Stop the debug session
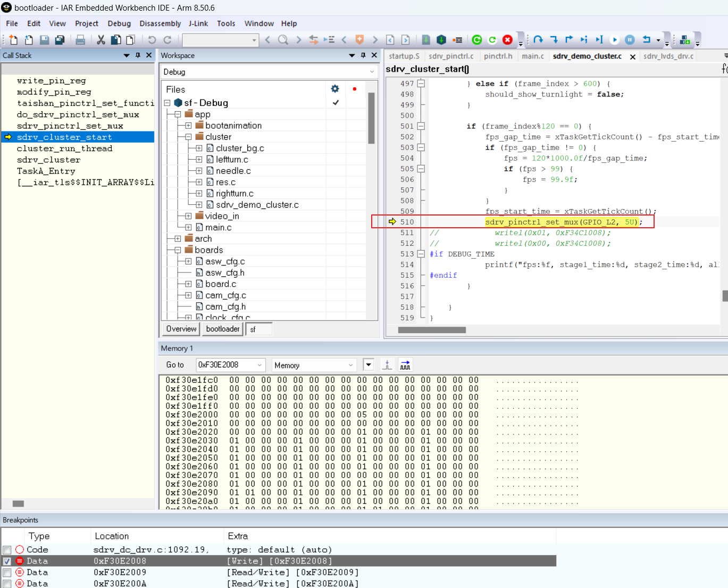 coord(507,39)
